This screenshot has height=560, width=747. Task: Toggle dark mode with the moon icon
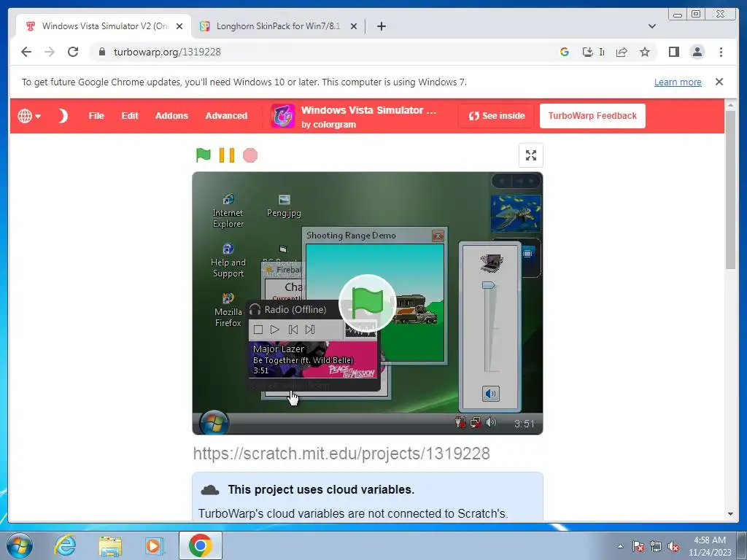coord(63,116)
